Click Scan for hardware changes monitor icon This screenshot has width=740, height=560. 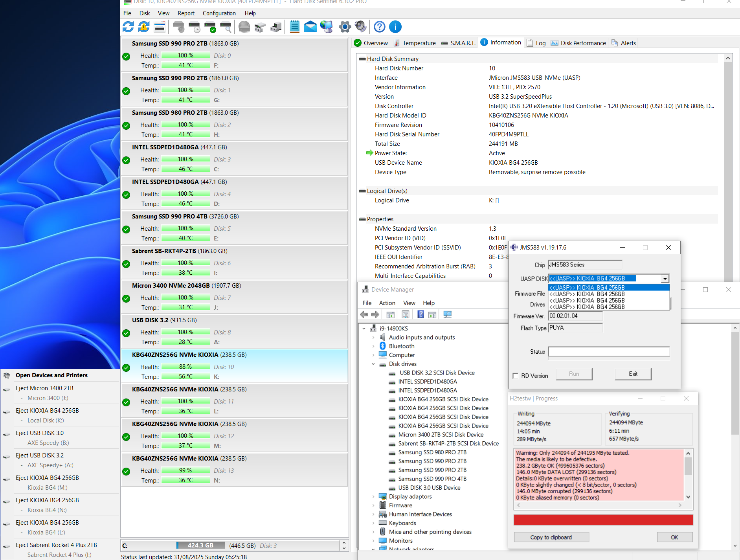coord(447,314)
